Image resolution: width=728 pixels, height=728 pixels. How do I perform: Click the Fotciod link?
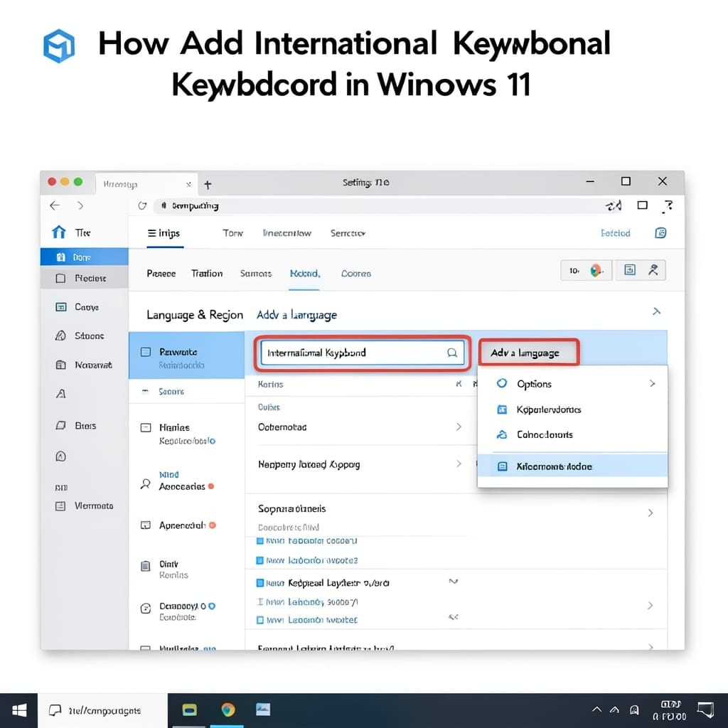point(615,233)
